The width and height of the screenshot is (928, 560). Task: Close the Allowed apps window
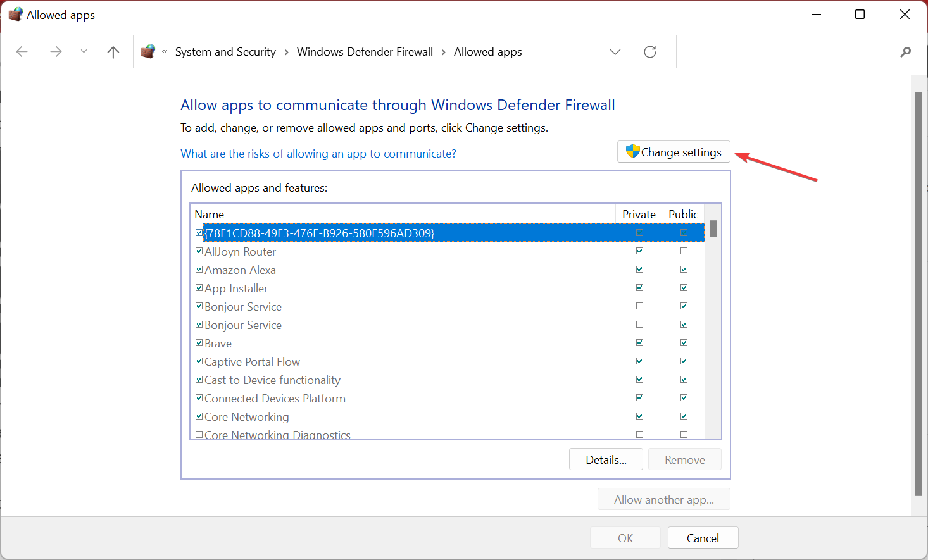tap(905, 15)
